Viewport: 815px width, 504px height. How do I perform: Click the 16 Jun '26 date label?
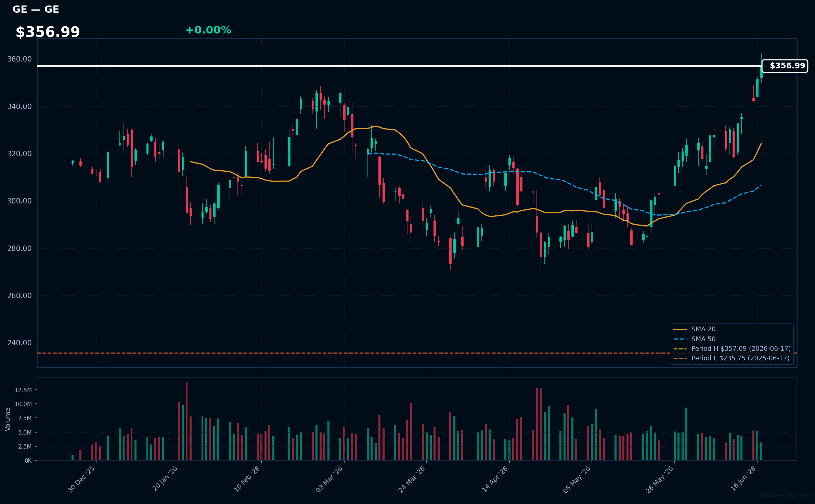pyautogui.click(x=743, y=479)
